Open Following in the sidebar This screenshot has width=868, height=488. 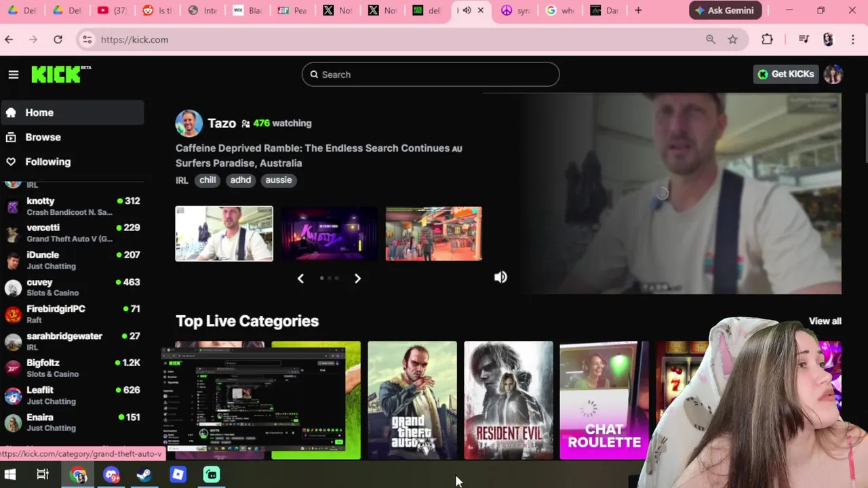pyautogui.click(x=72, y=161)
